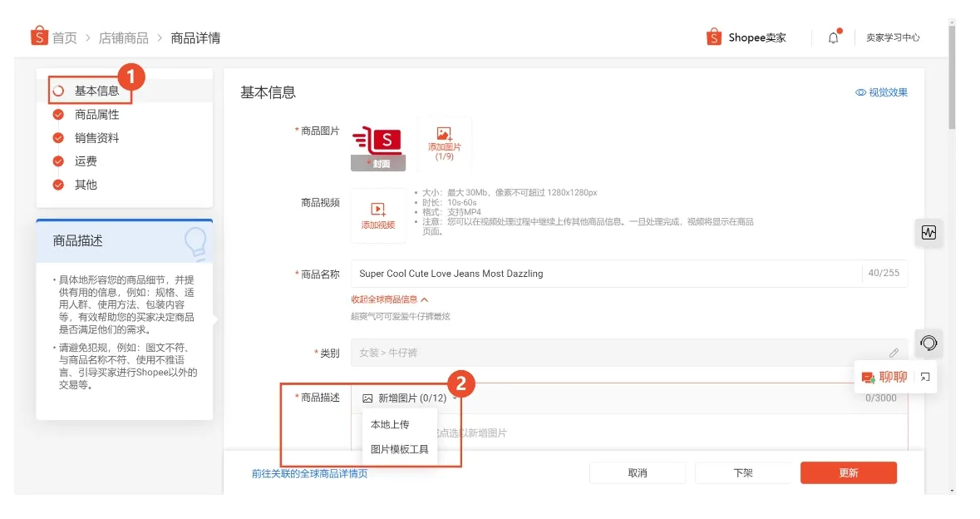Screen dimensions: 980x519
Task: Open the notifications bell icon
Action: coord(833,37)
